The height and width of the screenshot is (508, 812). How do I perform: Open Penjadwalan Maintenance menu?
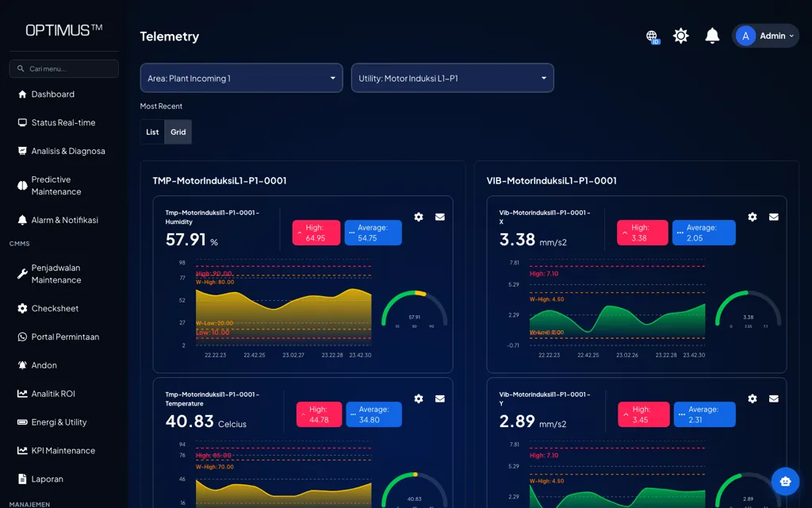[x=56, y=274]
